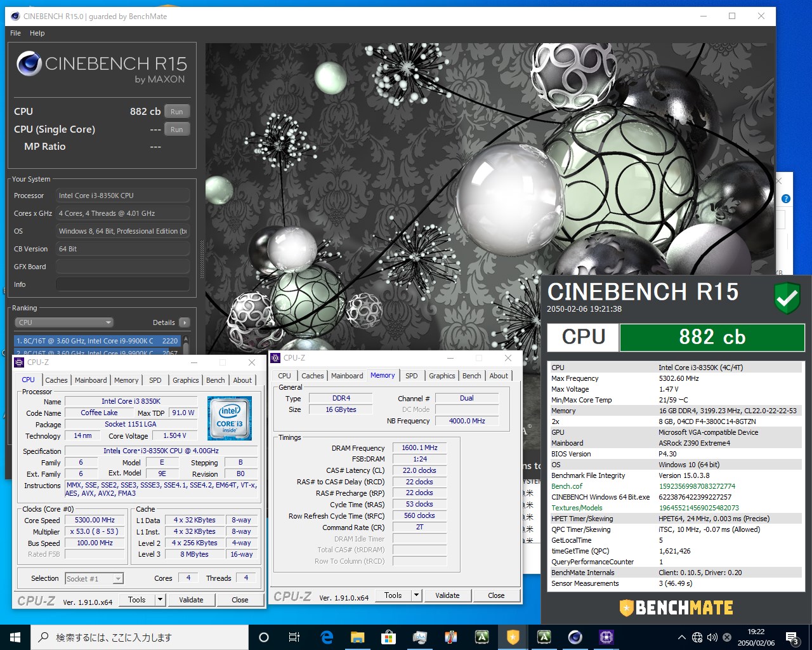Switch to Caches tab in CPU-Z CPU window
The height and width of the screenshot is (650, 812).
tap(56, 380)
